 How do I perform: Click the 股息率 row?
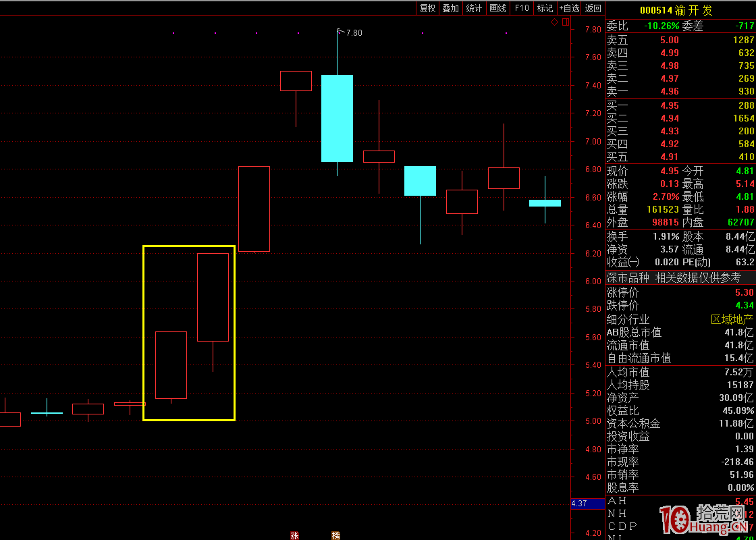pyautogui.click(x=680, y=487)
